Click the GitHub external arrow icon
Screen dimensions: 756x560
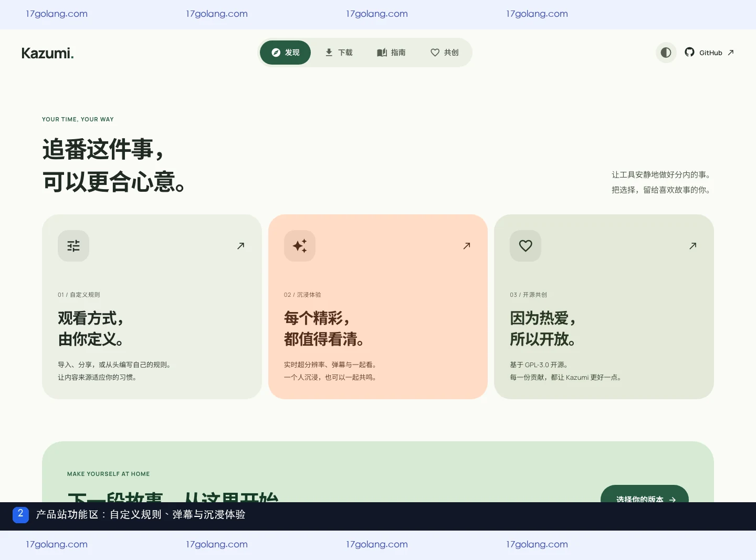pyautogui.click(x=730, y=53)
